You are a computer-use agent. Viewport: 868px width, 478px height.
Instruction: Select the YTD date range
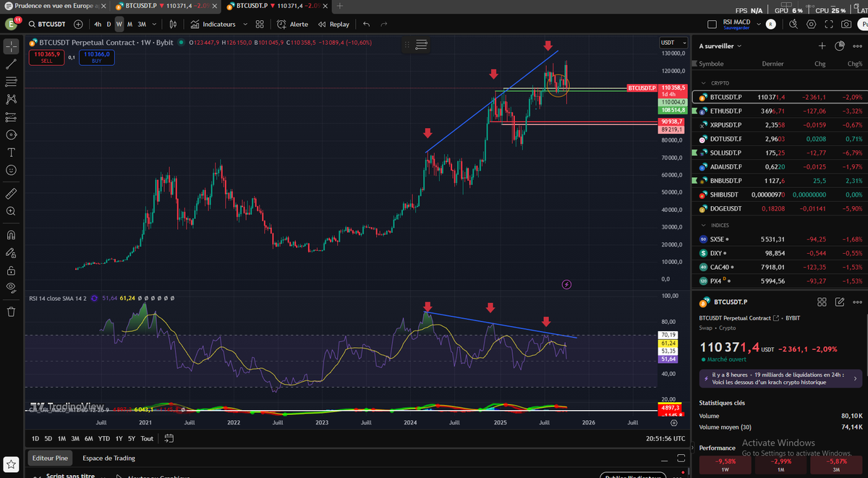tap(104, 438)
